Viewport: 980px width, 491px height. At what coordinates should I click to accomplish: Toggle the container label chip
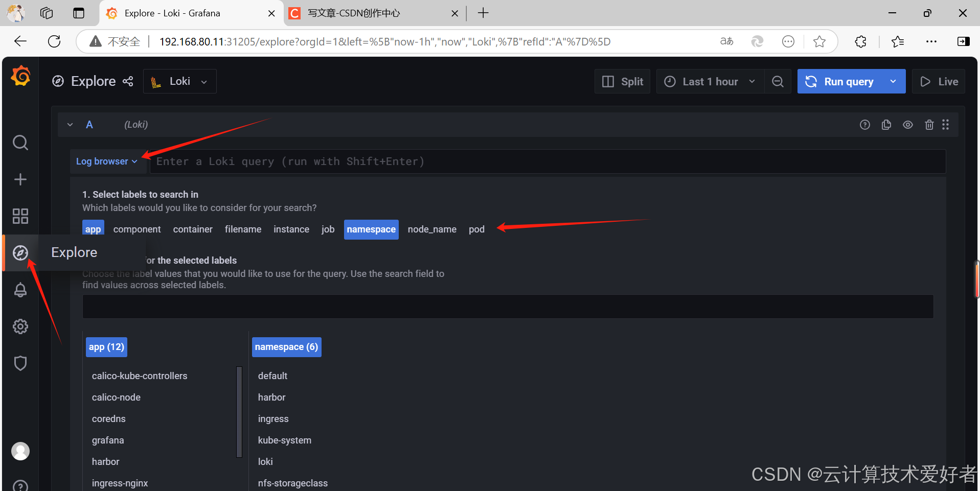[193, 229]
